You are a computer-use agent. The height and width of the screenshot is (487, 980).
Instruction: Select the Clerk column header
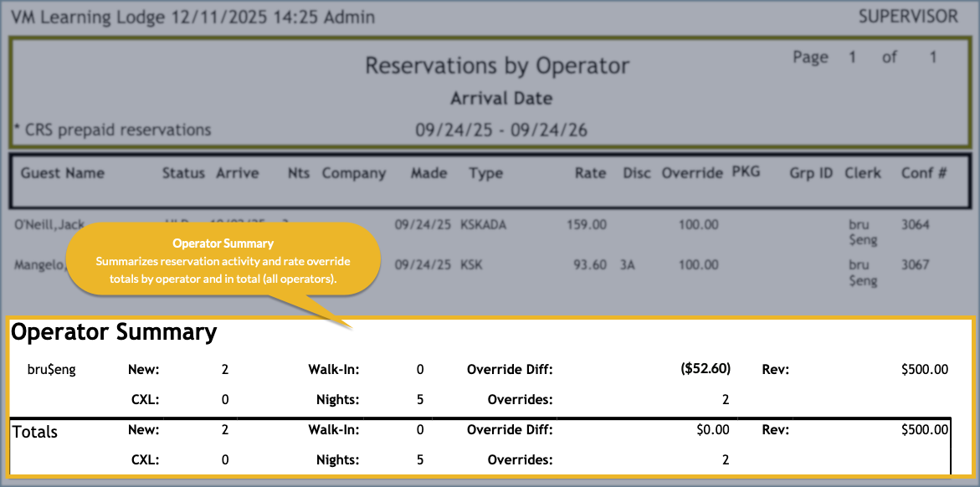click(863, 173)
